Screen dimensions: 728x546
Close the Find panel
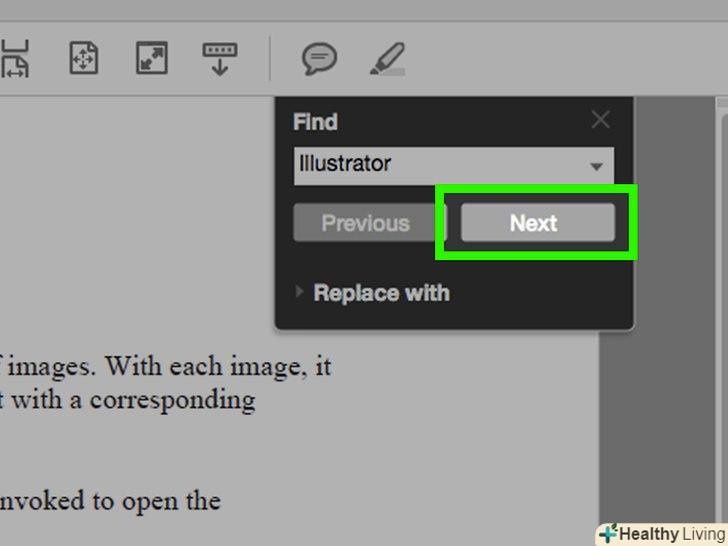(x=600, y=120)
